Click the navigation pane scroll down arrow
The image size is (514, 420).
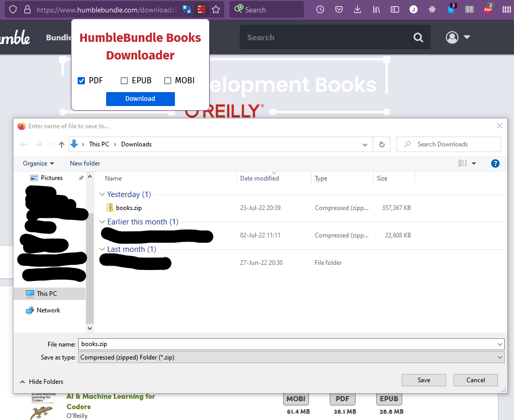point(90,328)
